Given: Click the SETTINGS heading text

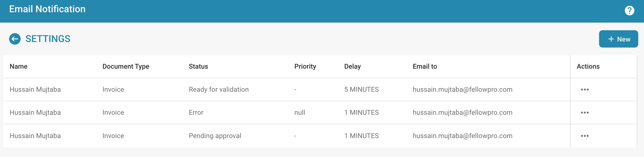Looking at the screenshot, I should click(48, 39).
